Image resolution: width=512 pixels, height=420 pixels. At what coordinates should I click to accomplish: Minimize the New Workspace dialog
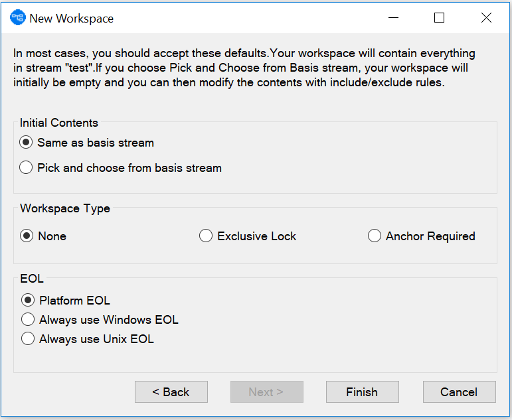point(392,18)
